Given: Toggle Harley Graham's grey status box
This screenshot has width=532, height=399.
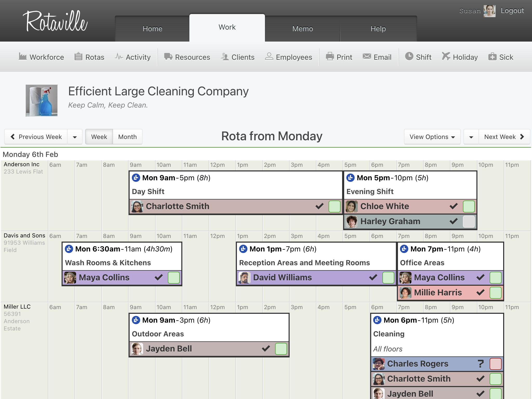Looking at the screenshot, I should pos(469,222).
